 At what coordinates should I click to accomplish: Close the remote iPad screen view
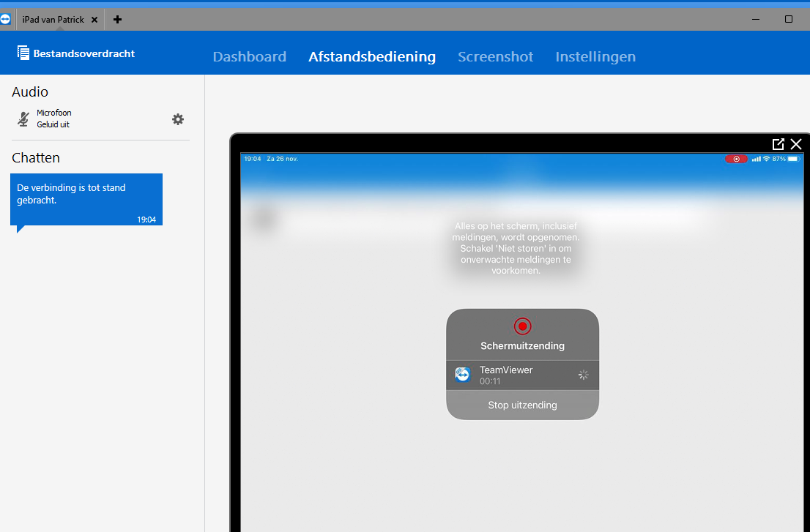(x=796, y=144)
